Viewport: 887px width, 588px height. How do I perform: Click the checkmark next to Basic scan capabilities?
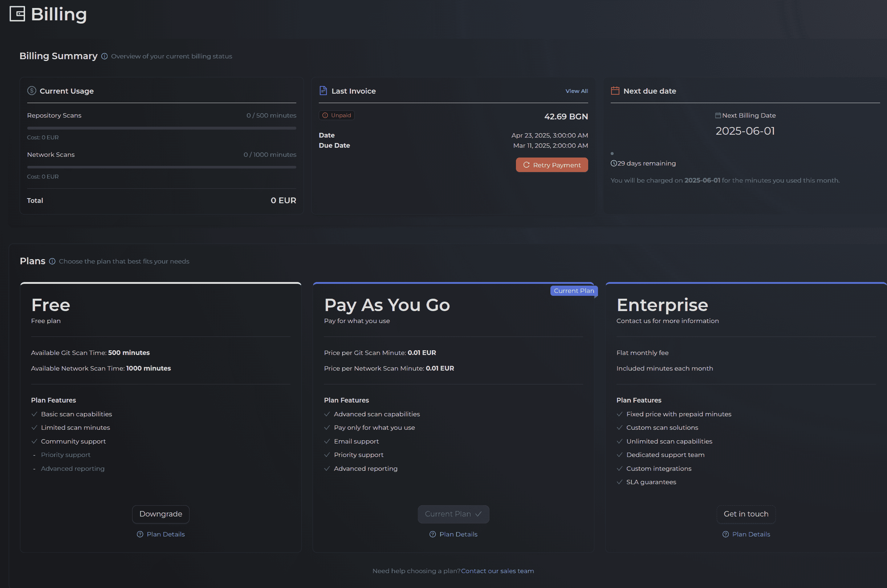(x=34, y=414)
